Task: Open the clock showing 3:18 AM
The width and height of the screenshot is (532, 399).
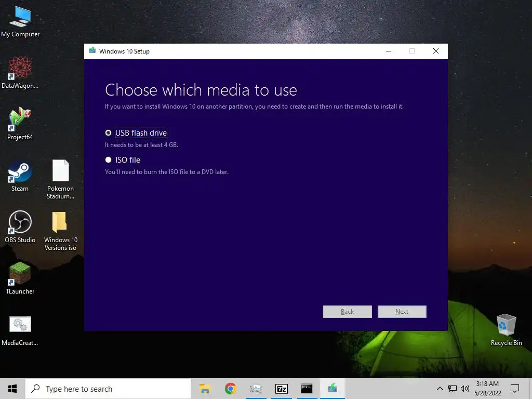Action: tap(487, 389)
